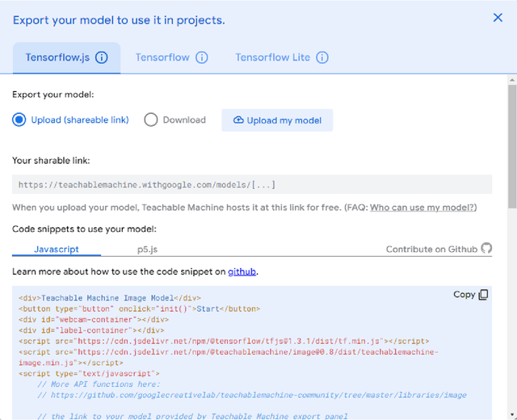The width and height of the screenshot is (517, 420).
Task: Click the '// More API functions here:' comment
Action: [99, 384]
